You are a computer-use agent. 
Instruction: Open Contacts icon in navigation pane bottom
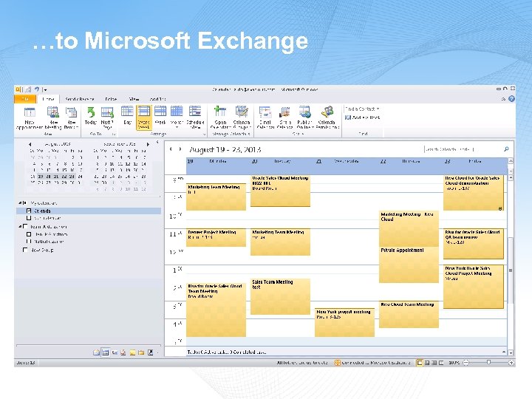click(115, 353)
